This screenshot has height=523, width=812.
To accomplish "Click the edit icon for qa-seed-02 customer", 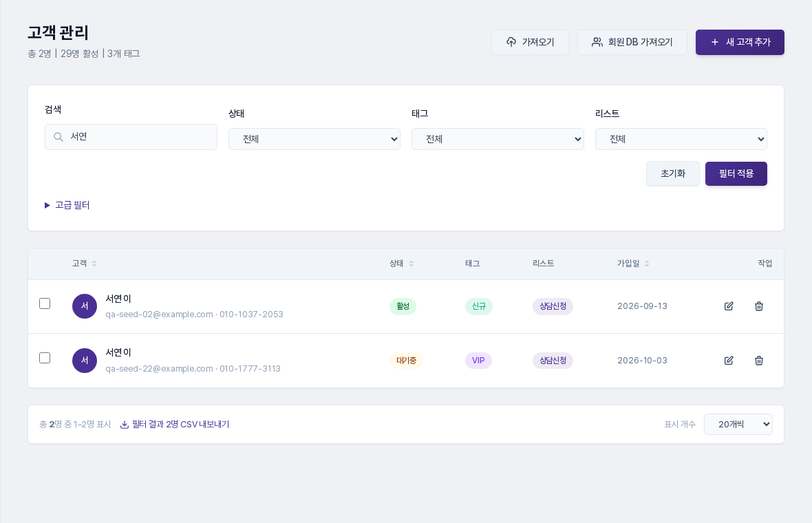I will (729, 306).
